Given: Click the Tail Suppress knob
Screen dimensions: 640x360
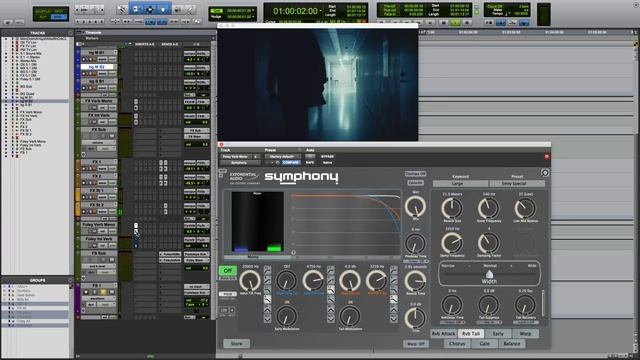Looking at the screenshot, I should pos(489,305).
